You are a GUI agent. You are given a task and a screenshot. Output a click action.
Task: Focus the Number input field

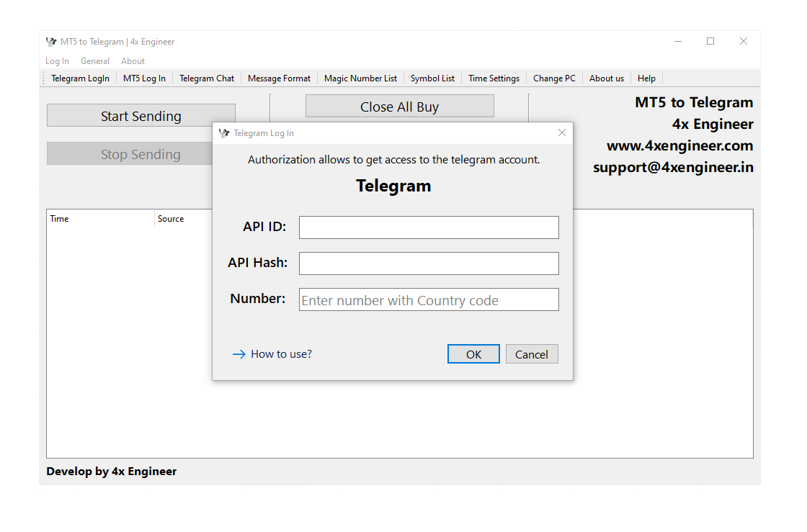click(x=429, y=299)
